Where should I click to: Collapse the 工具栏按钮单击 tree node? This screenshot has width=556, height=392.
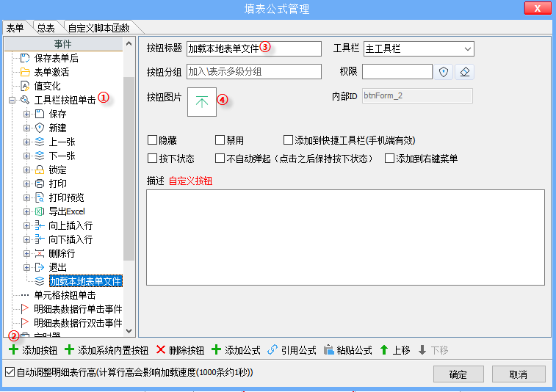pos(12,101)
